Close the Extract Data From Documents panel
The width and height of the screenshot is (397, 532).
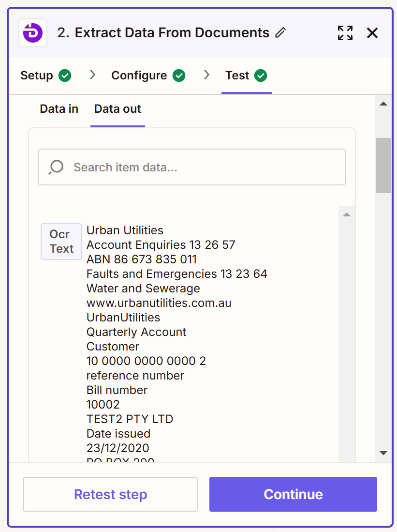(x=372, y=33)
